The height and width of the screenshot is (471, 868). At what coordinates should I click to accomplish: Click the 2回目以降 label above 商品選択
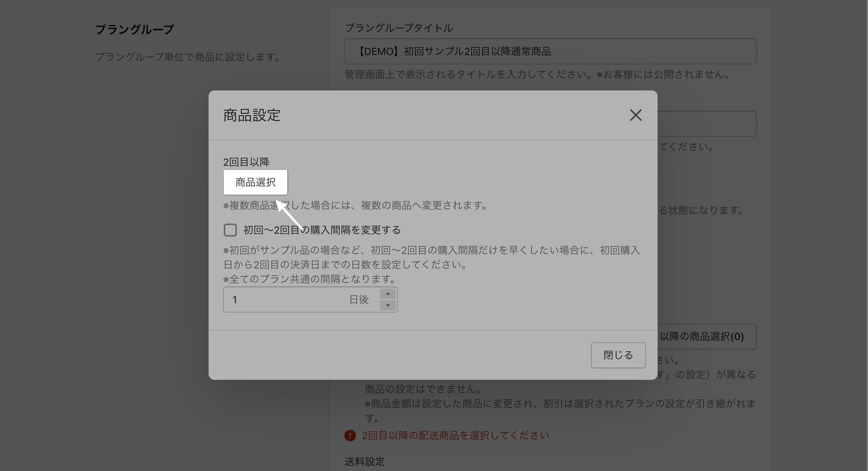coord(246,162)
